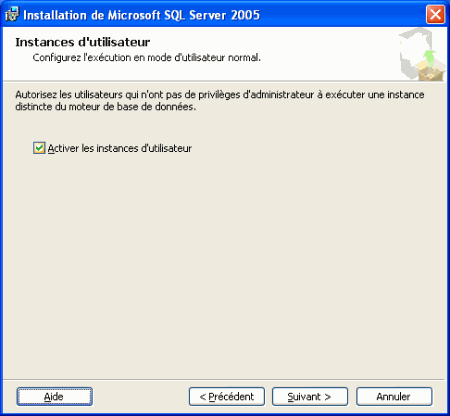Image resolution: width=450 pixels, height=416 pixels.
Task: Click the subtitle Configurez l'exécution en mode d'utilisateur normal
Action: click(x=146, y=58)
